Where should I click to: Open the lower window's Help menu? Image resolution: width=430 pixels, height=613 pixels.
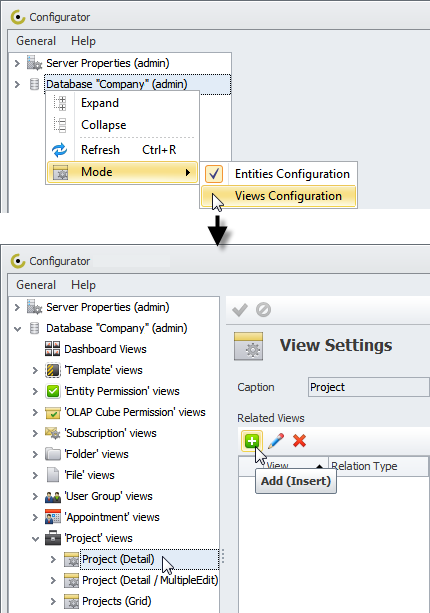[83, 285]
